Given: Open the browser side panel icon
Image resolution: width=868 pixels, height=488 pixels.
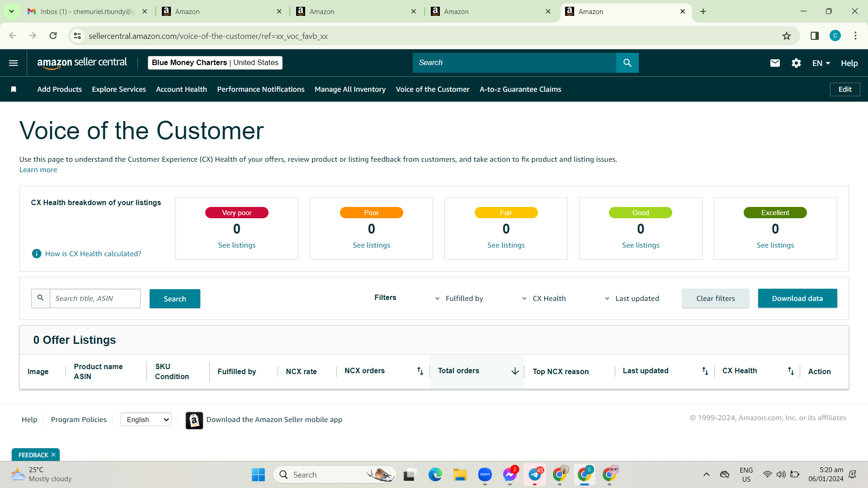Looking at the screenshot, I should [x=815, y=36].
